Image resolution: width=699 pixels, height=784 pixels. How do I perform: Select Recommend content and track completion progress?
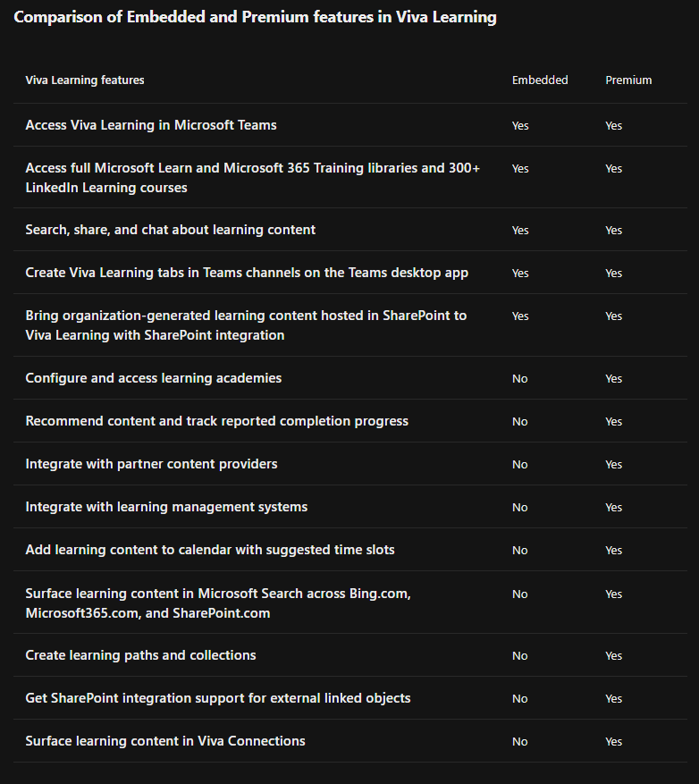[217, 421]
